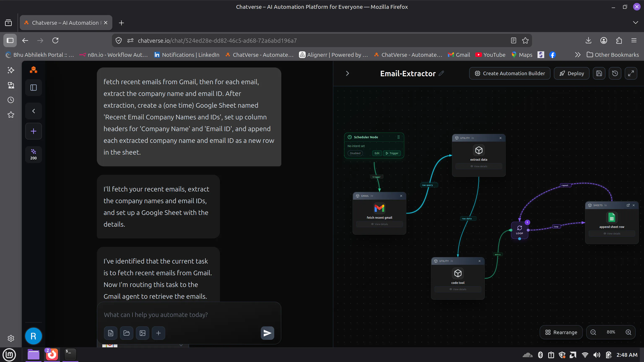Click the Gmail icon in fetch recent gmail node
The height and width of the screenshot is (362, 644).
(379, 208)
